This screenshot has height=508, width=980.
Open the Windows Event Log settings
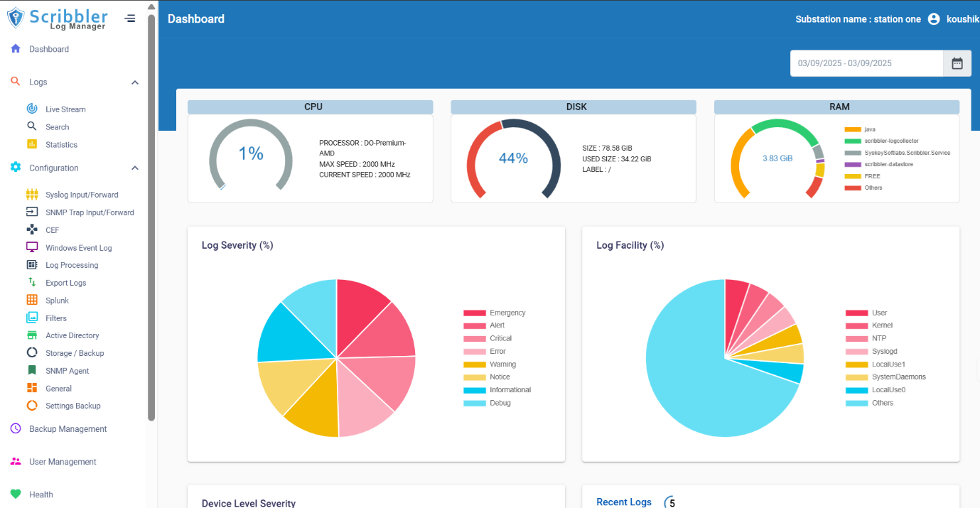(x=79, y=247)
